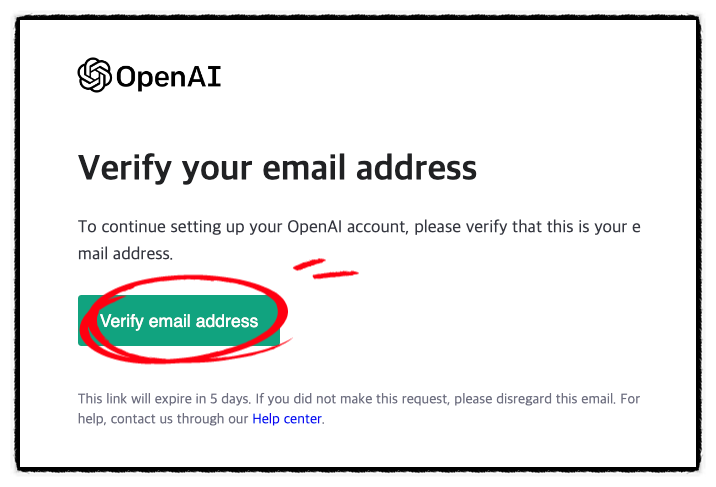The height and width of the screenshot is (487, 716).
Task: Click the 'Verify your email address' heading
Action: tap(277, 168)
